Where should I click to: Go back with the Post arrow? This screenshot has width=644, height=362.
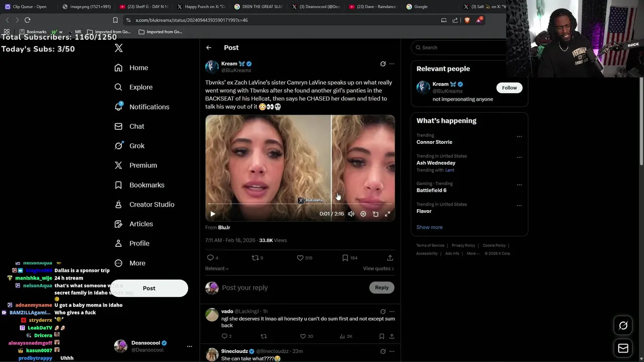point(209,48)
